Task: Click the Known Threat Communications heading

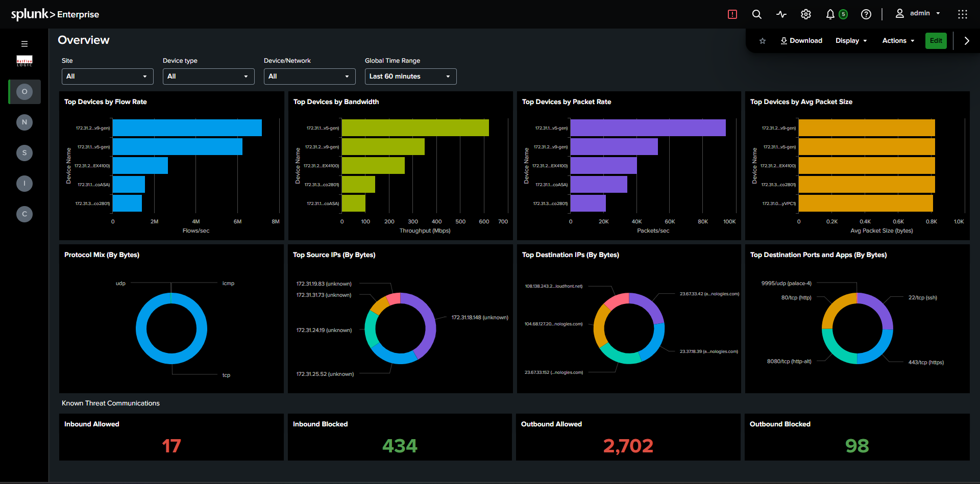Action: 111,403
